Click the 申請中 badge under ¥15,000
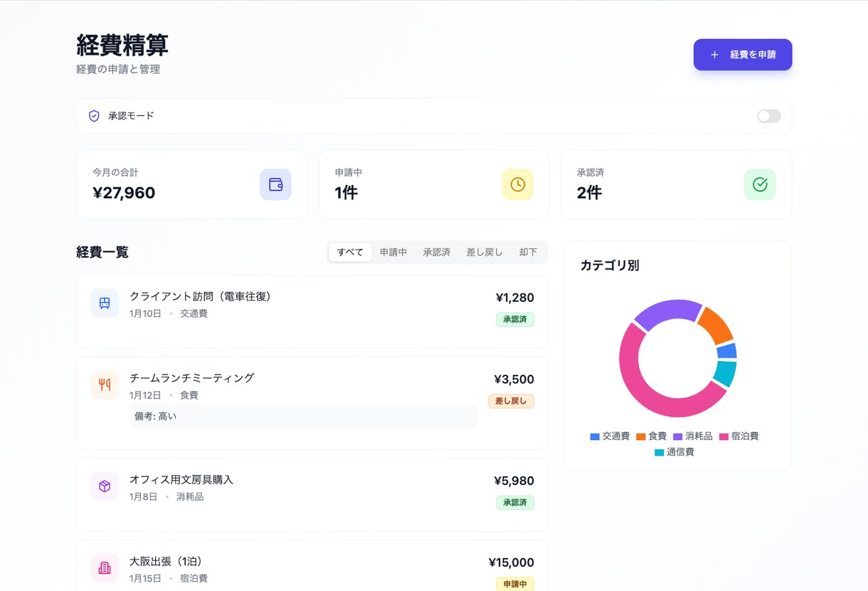This screenshot has height=591, width=868. click(x=515, y=584)
